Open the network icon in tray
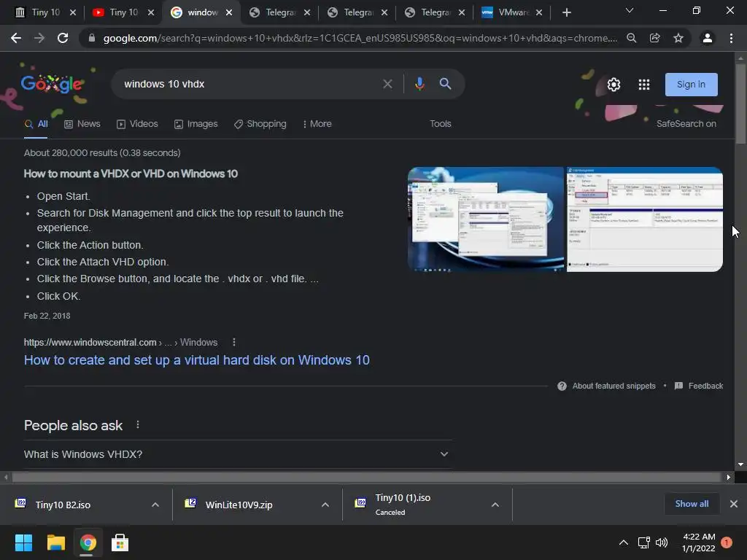This screenshot has height=560, width=747. [x=643, y=542]
